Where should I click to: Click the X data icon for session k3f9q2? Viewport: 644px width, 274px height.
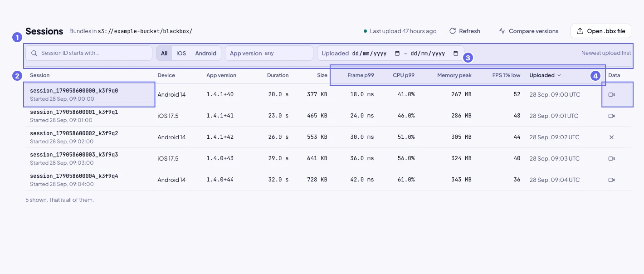(x=611, y=137)
